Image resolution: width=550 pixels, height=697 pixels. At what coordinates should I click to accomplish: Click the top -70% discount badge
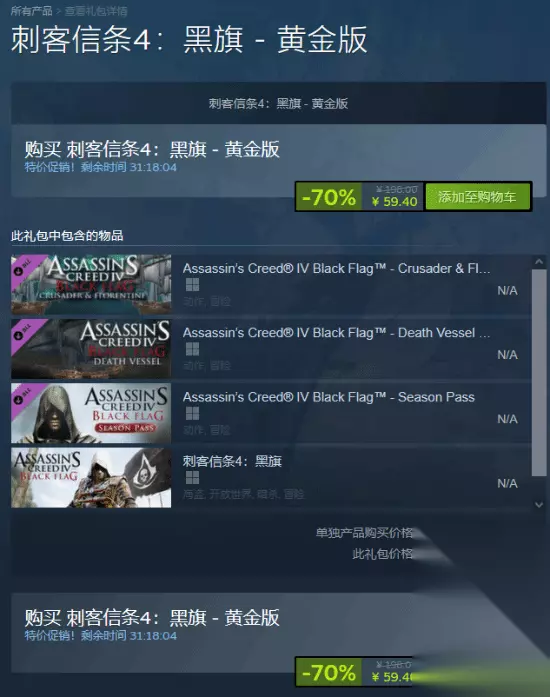tap(329, 197)
